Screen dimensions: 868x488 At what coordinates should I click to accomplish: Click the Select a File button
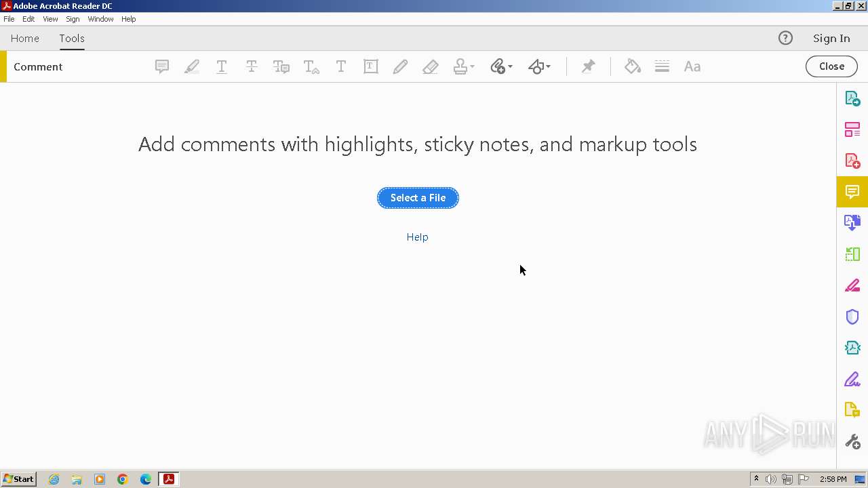click(418, 198)
